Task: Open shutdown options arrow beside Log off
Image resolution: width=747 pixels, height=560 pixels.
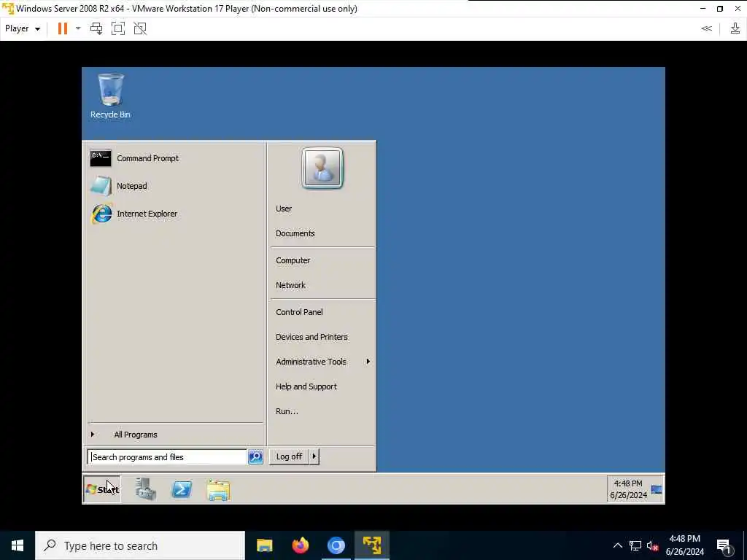Action: [x=314, y=456]
